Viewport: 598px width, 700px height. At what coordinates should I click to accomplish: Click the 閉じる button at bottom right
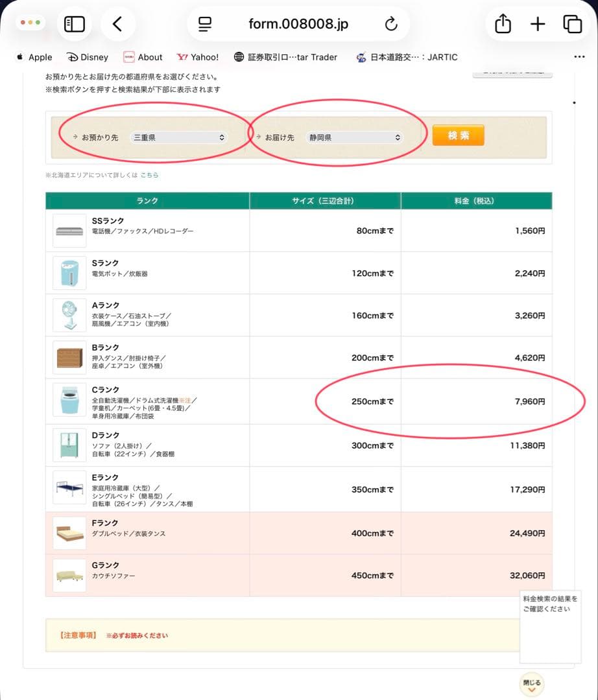531,684
